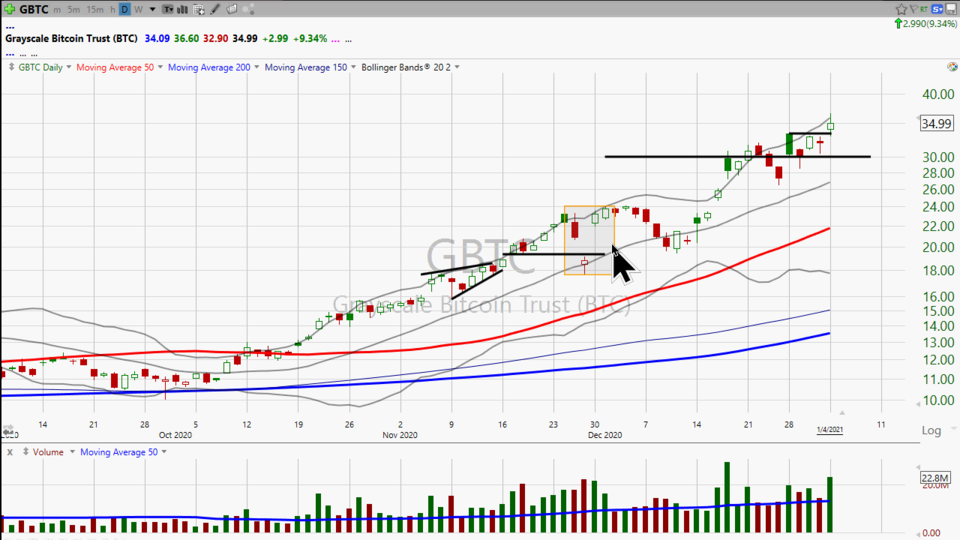This screenshot has height=540, width=960.
Task: Toggle the flag icon for GBTC
Action: pos(913,9)
